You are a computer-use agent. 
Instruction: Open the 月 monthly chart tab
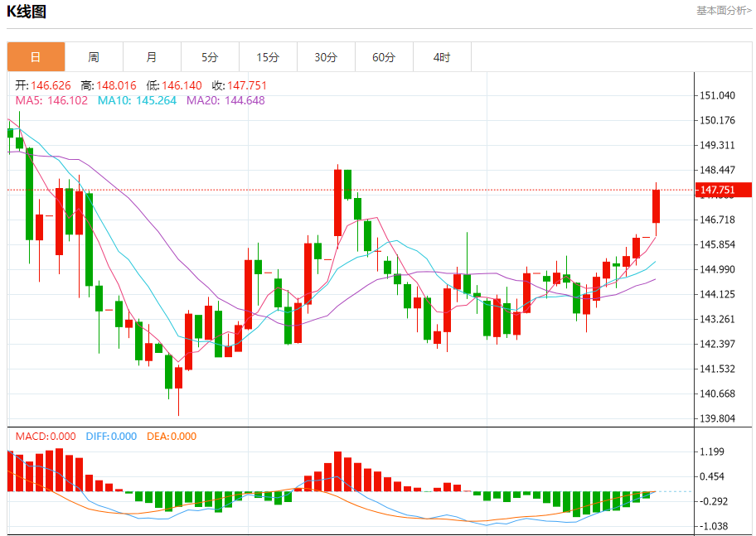coord(152,57)
